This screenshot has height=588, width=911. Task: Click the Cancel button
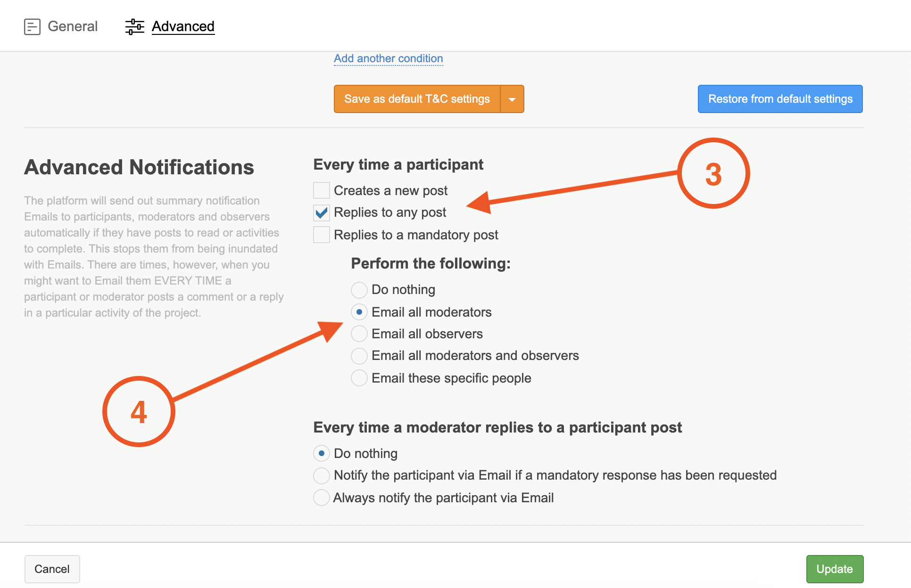pos(52,569)
